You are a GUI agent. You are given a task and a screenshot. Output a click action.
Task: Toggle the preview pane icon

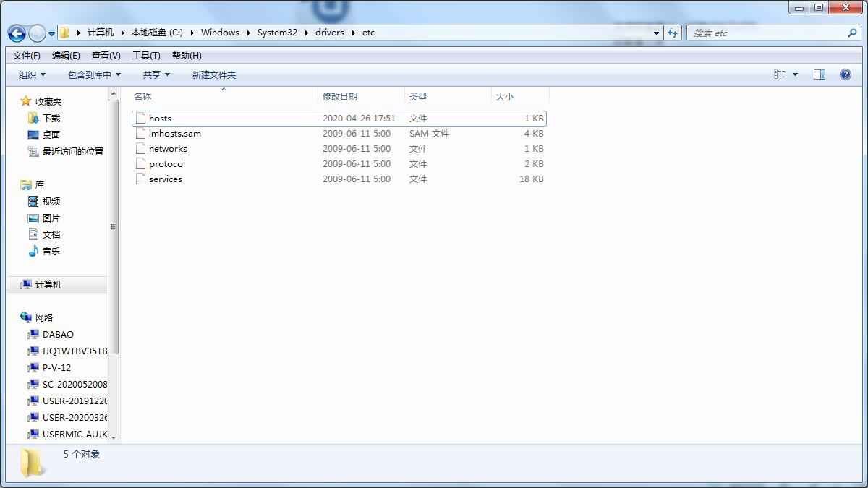tap(819, 74)
